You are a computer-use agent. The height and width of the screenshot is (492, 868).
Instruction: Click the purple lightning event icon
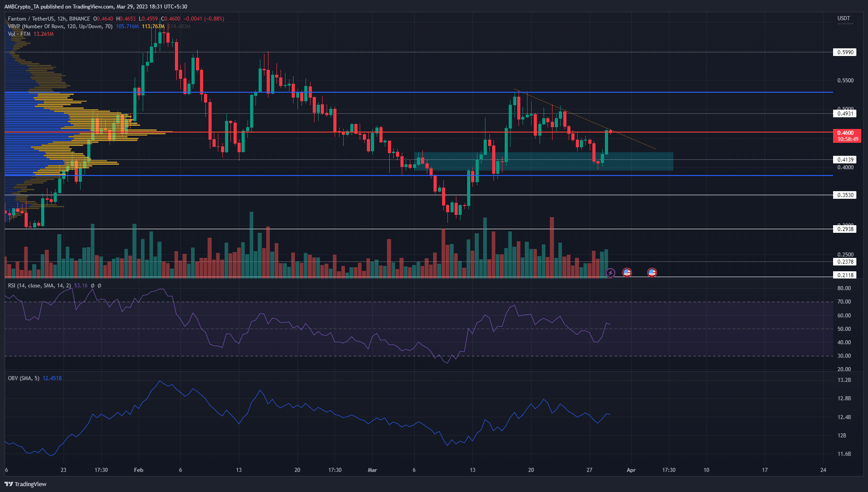click(610, 273)
